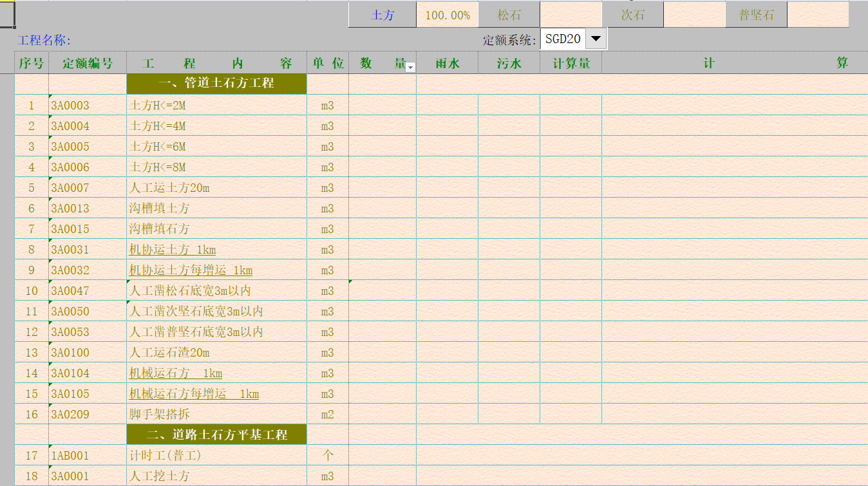The width and height of the screenshot is (868, 486).
Task: Click the 工程名称: label
Action: pyautogui.click(x=44, y=40)
